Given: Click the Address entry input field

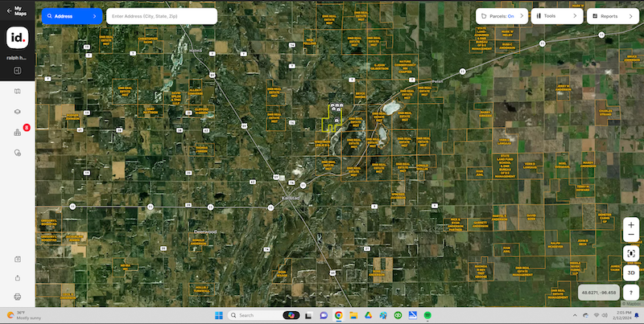Looking at the screenshot, I should point(161,16).
